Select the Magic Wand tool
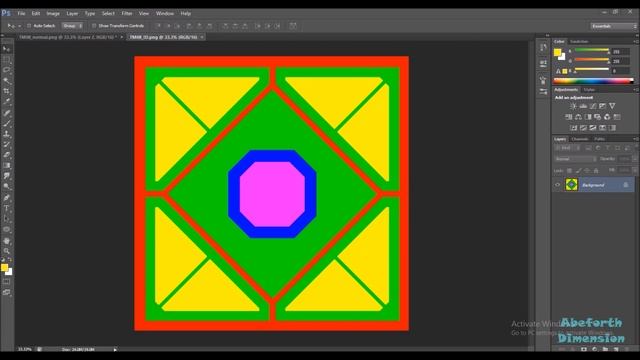Viewport: 640px width, 360px height. tap(7, 80)
